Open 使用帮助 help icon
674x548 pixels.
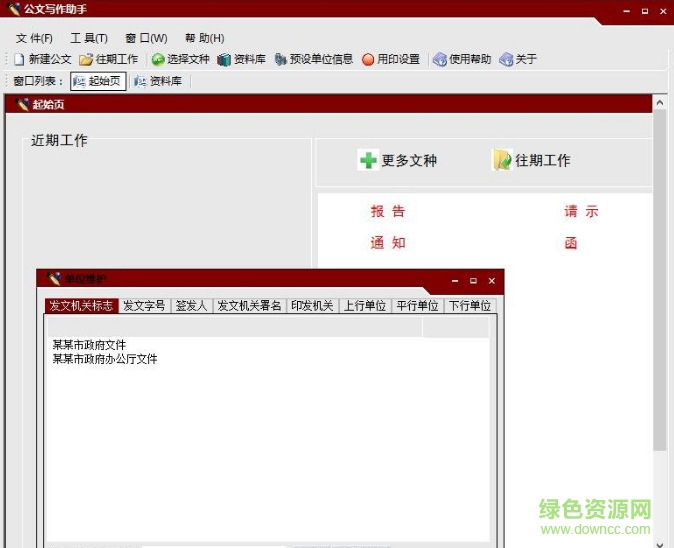(x=440, y=60)
